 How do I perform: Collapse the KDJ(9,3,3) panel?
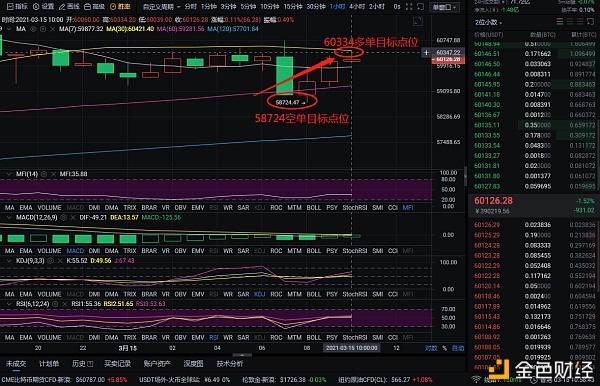(x=8, y=261)
